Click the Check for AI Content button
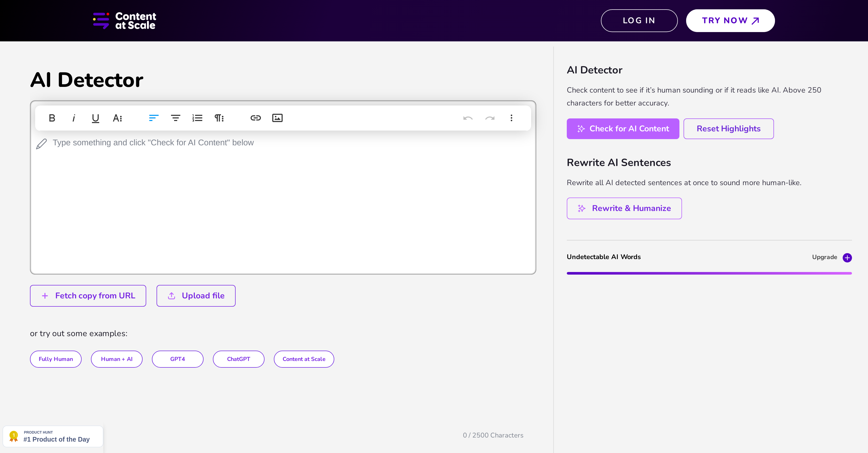The height and width of the screenshot is (453, 868). click(x=623, y=129)
